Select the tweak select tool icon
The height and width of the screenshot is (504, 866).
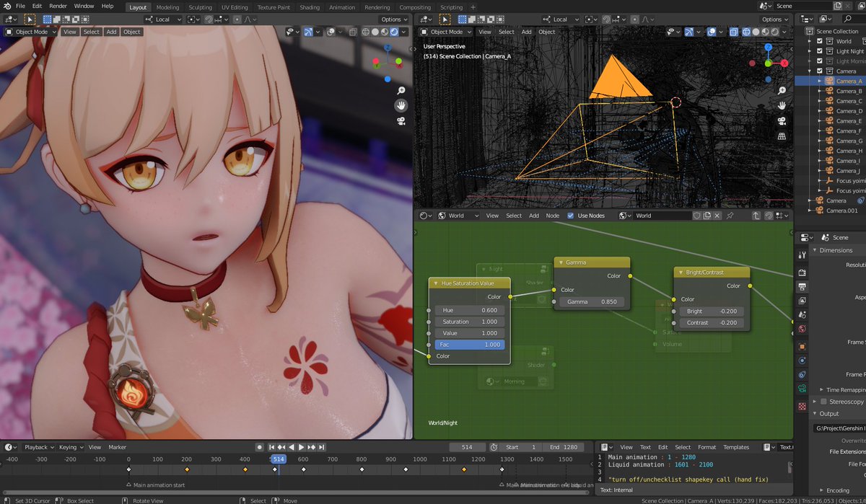(x=30, y=19)
